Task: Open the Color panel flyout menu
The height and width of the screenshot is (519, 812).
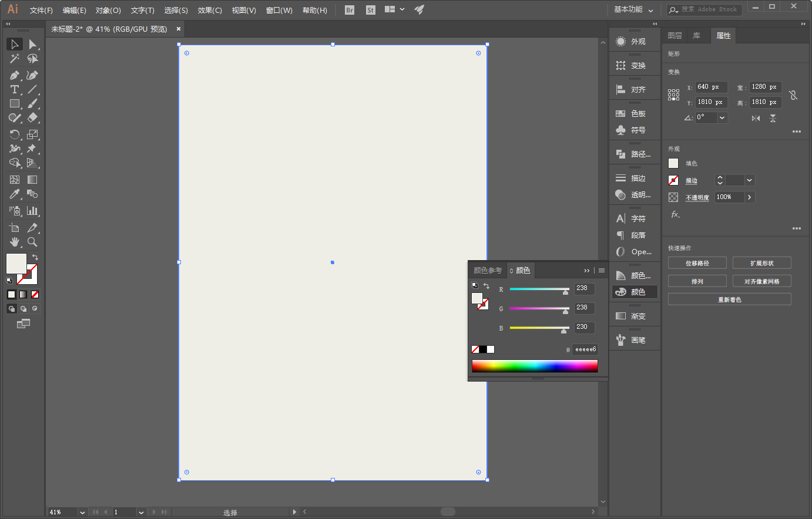Action: pyautogui.click(x=602, y=271)
